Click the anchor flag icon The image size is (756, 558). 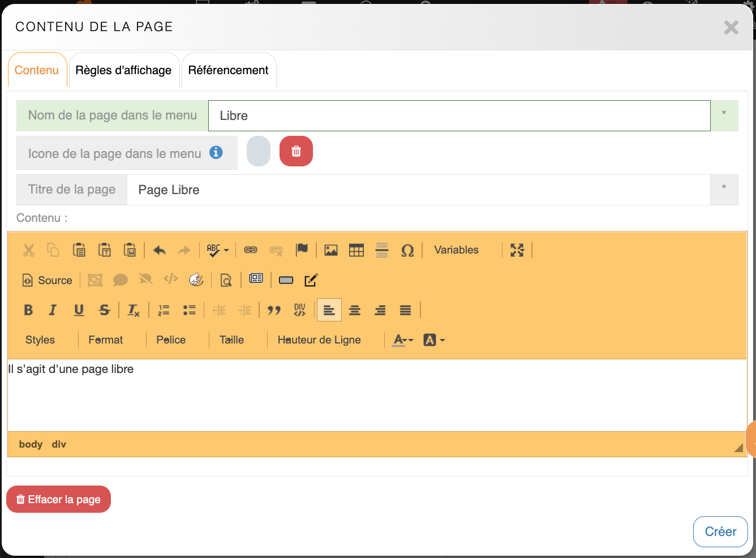coord(302,250)
